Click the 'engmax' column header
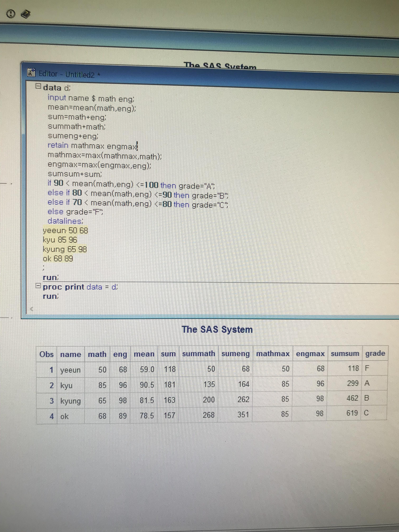 click(310, 354)
